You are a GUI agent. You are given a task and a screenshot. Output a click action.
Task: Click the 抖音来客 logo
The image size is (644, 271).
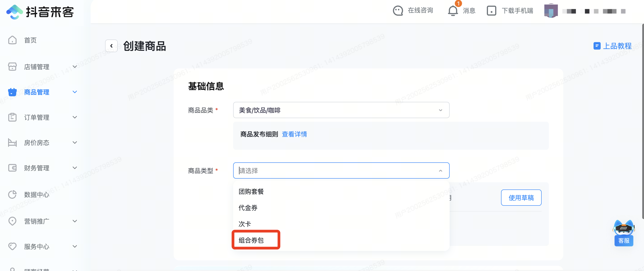point(40,12)
